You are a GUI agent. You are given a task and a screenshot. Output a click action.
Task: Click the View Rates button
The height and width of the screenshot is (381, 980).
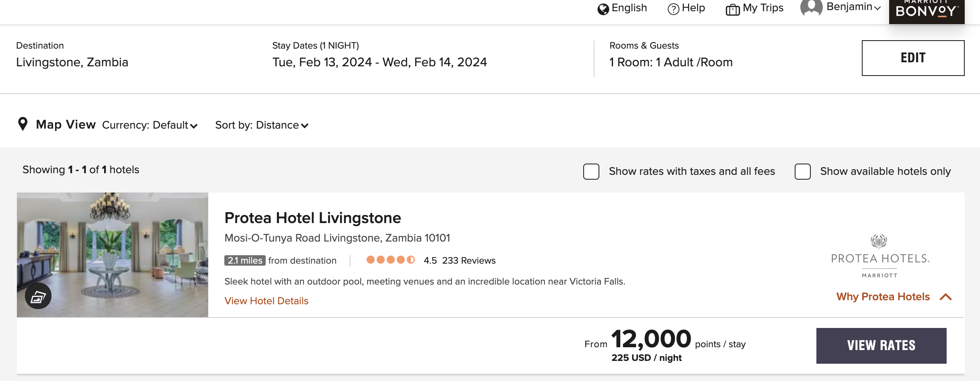(881, 346)
